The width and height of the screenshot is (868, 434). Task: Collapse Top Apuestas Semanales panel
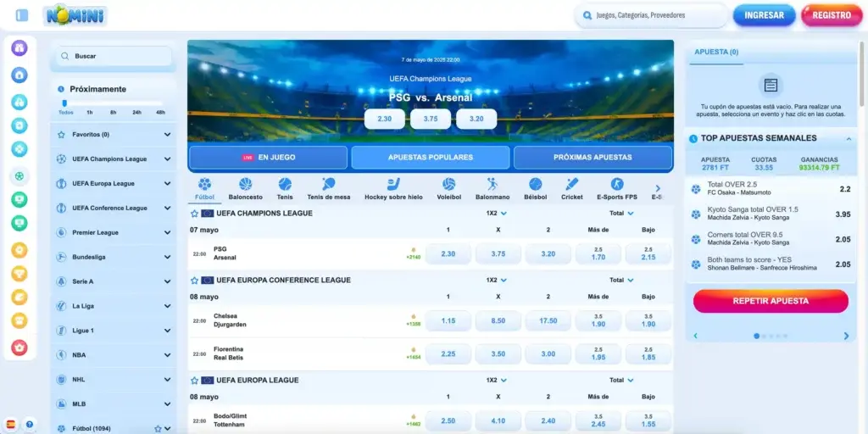pyautogui.click(x=849, y=138)
